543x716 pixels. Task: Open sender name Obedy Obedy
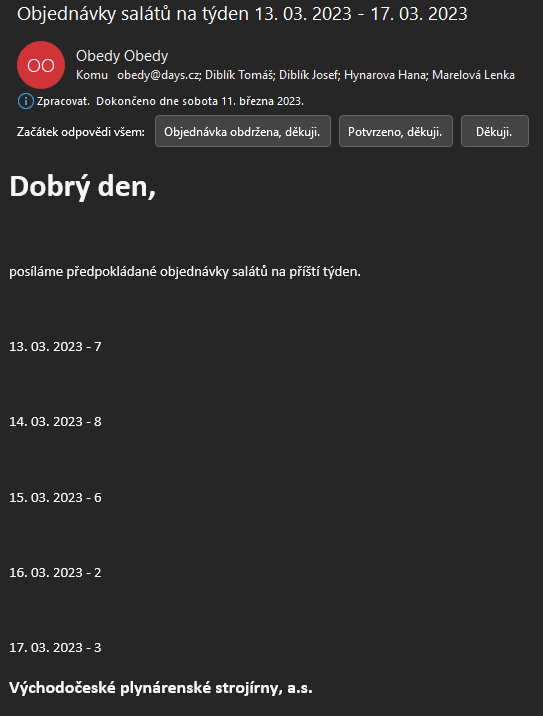[x=122, y=56]
